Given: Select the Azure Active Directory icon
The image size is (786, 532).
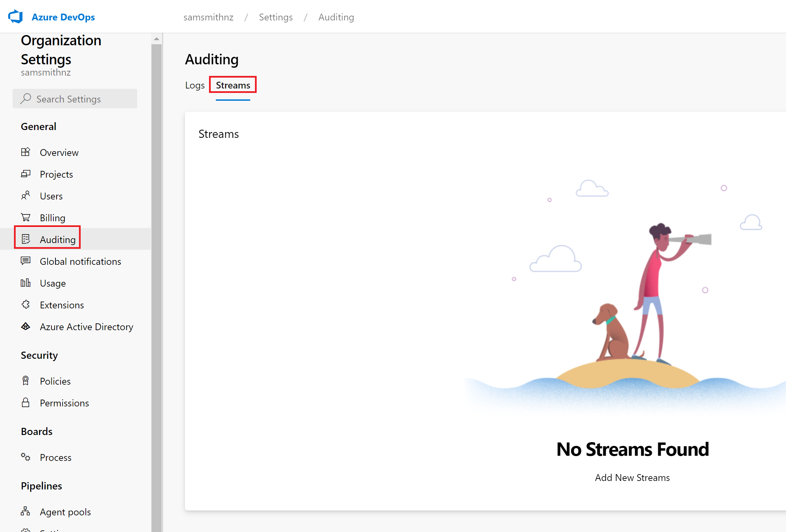Looking at the screenshot, I should pyautogui.click(x=26, y=326).
